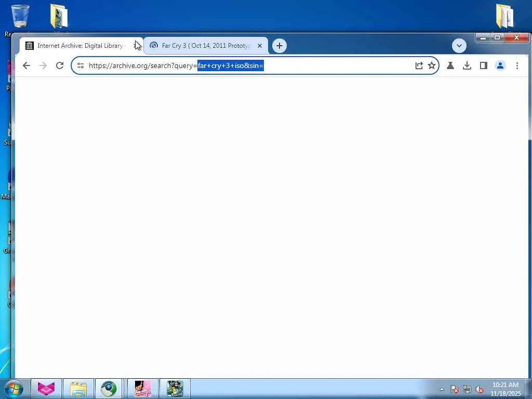Screen dimensions: 532x399
Task: Expand the tab search dropdown
Action: pos(459,46)
